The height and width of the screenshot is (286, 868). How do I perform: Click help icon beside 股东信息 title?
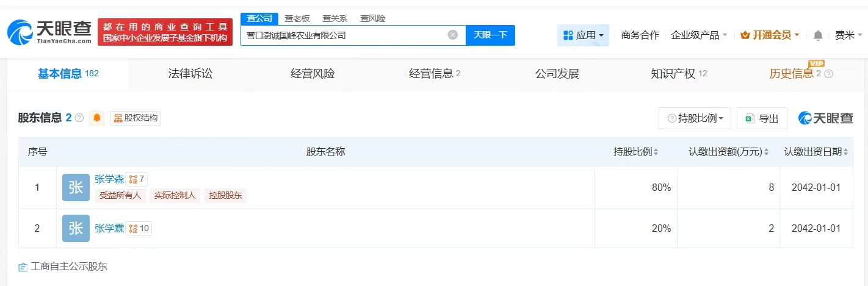tap(79, 118)
